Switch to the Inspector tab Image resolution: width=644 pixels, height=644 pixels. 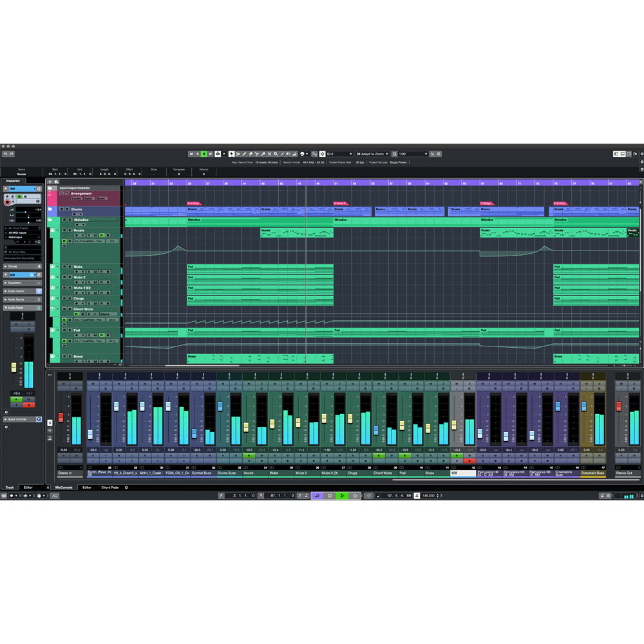(13, 181)
